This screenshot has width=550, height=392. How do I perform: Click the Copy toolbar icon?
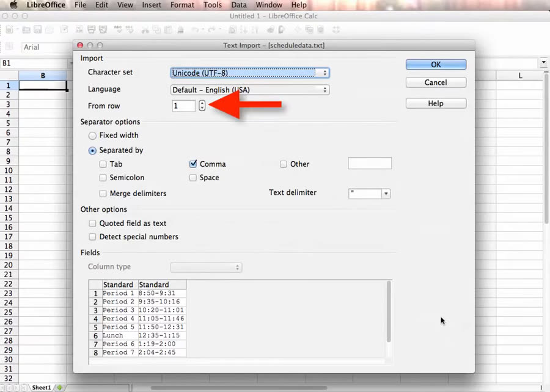tap(156, 30)
